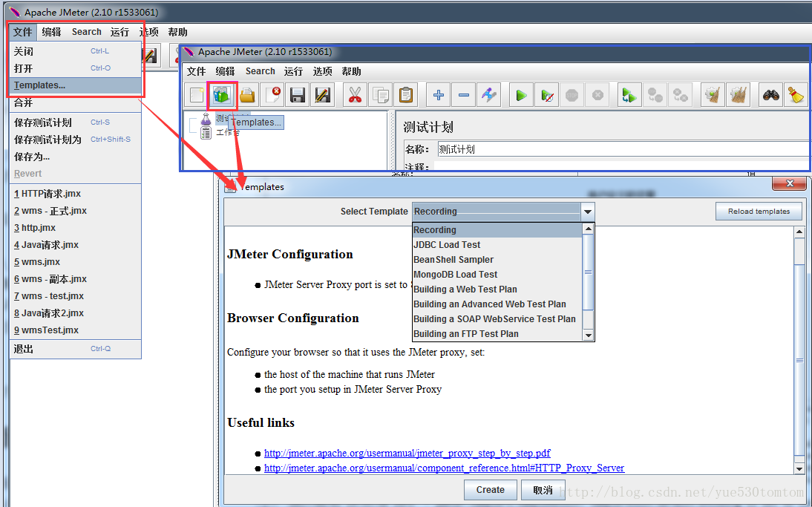
Task: Select Templates... in the file menu
Action: click(76, 85)
